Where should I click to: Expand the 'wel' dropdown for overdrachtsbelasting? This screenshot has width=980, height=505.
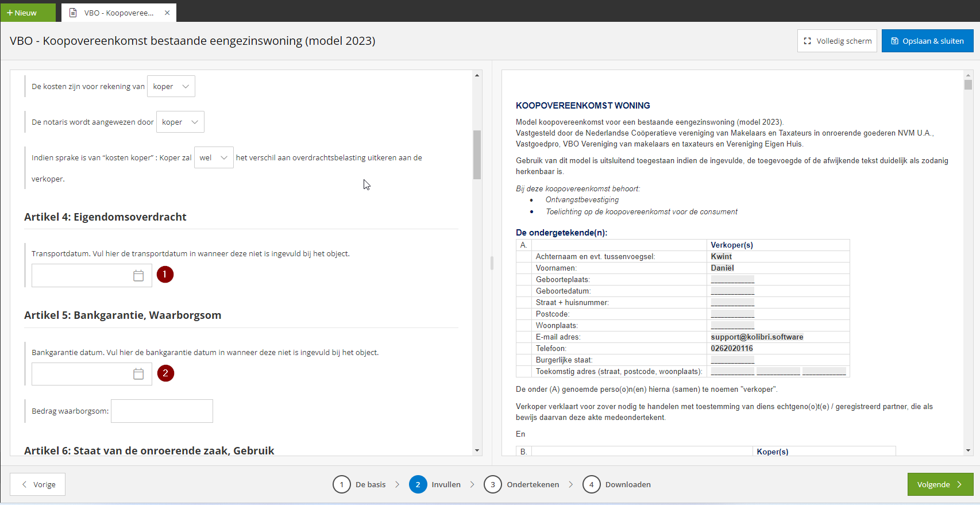click(x=214, y=157)
